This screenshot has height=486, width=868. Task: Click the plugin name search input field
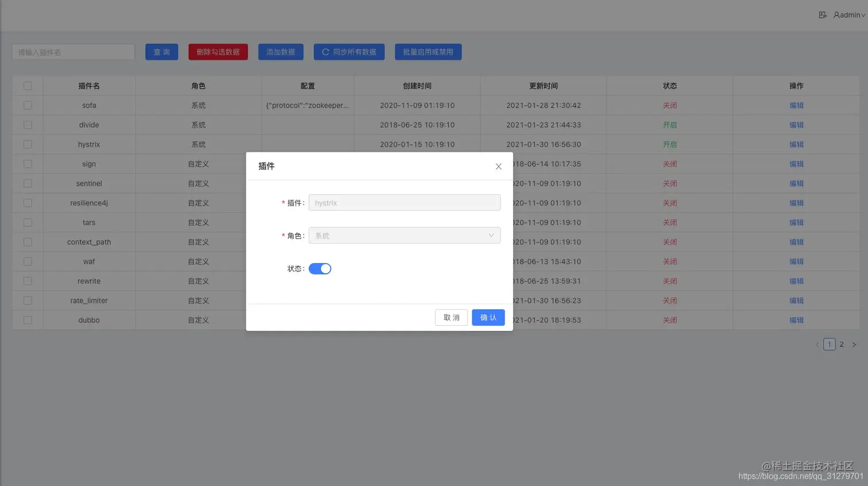(x=73, y=51)
